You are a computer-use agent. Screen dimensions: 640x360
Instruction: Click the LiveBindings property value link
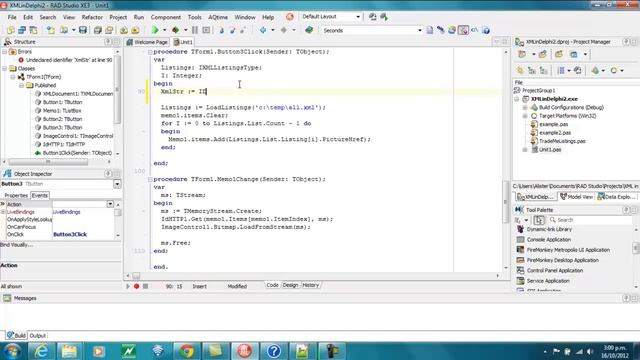click(67, 212)
